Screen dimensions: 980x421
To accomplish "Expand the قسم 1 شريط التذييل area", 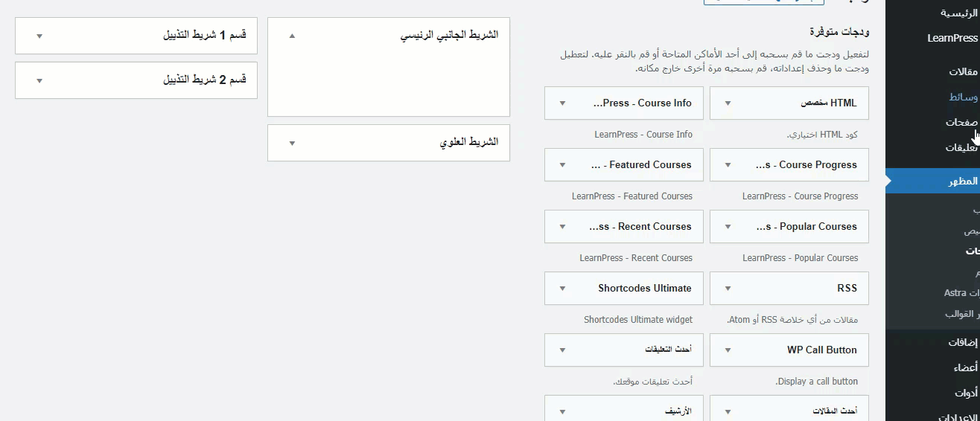I will [x=39, y=36].
